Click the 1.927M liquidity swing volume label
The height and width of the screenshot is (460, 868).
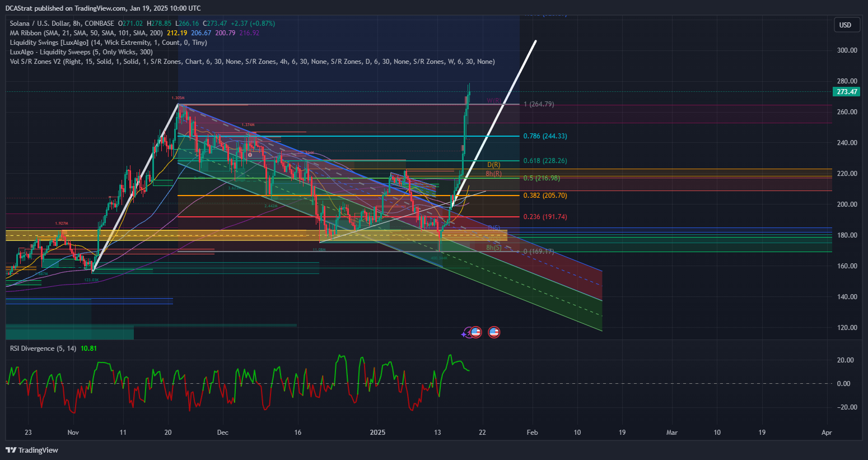tap(62, 224)
